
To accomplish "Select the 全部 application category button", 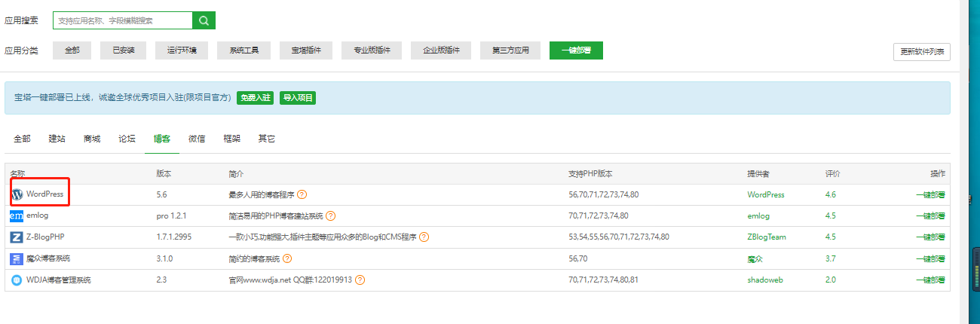I will (x=72, y=50).
